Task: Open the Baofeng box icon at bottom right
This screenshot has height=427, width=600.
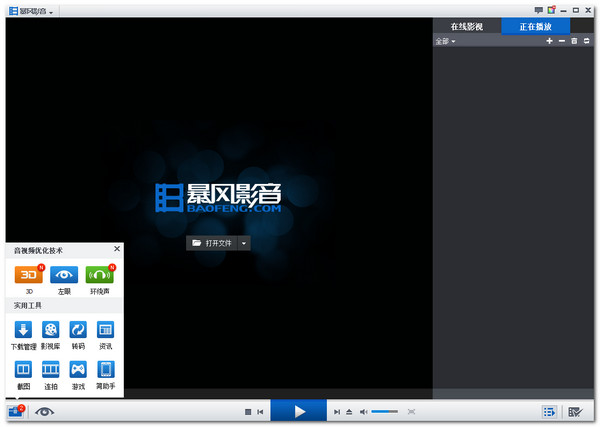Action: 575,412
